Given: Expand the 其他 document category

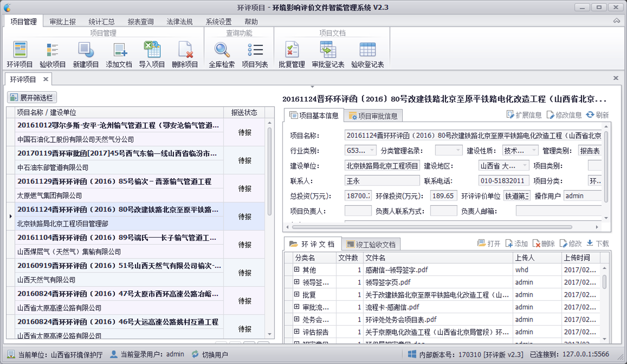Looking at the screenshot, I should (x=296, y=269).
